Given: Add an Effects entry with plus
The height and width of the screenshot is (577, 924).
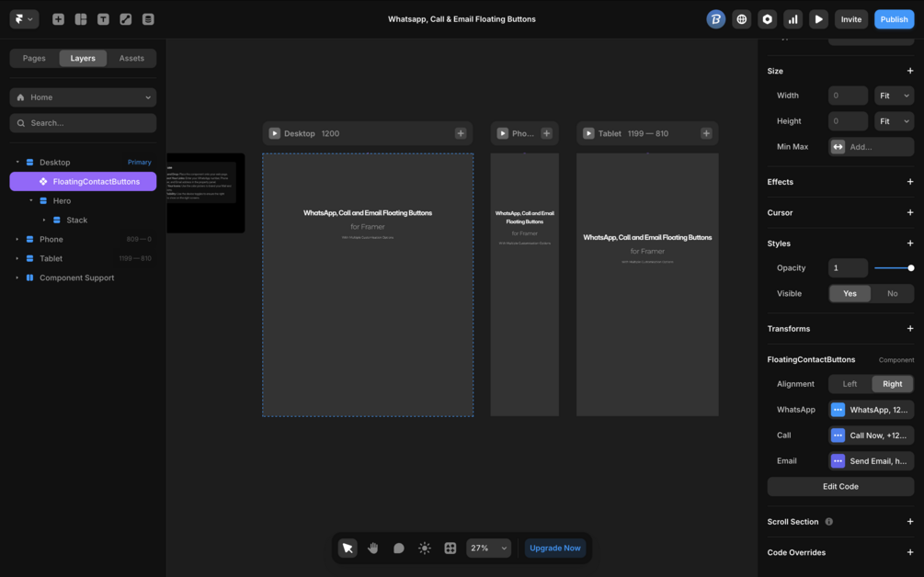Looking at the screenshot, I should [910, 182].
